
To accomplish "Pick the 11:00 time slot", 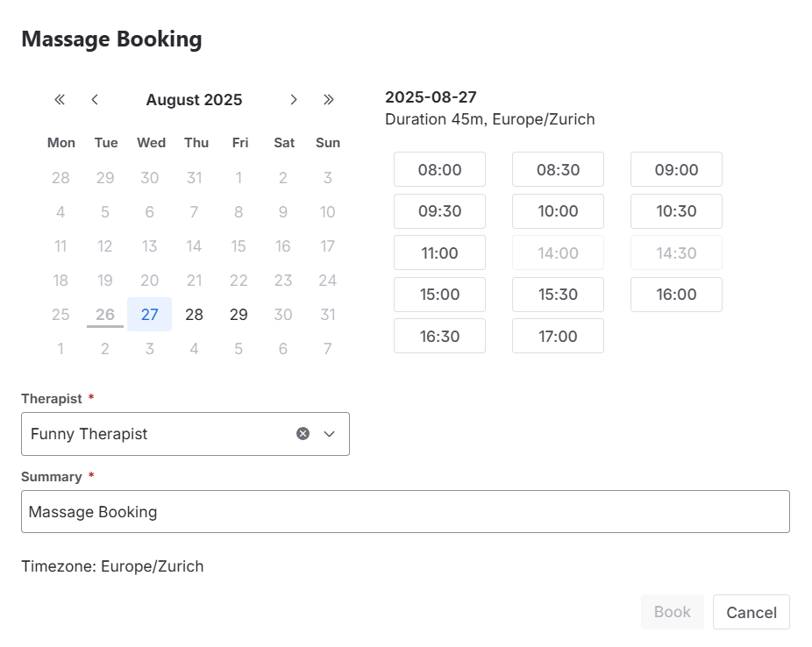I will coord(439,253).
